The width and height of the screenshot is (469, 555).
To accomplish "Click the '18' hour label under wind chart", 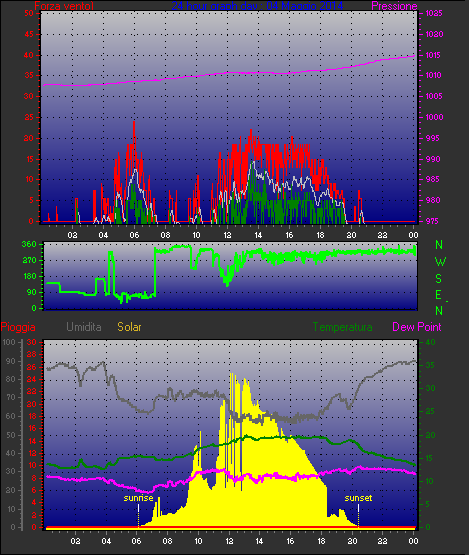I will (x=320, y=235).
